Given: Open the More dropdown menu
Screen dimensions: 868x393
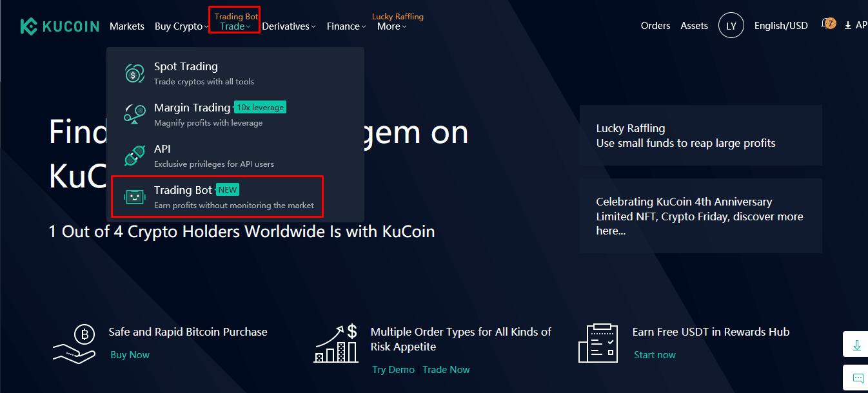Looking at the screenshot, I should pos(391,26).
